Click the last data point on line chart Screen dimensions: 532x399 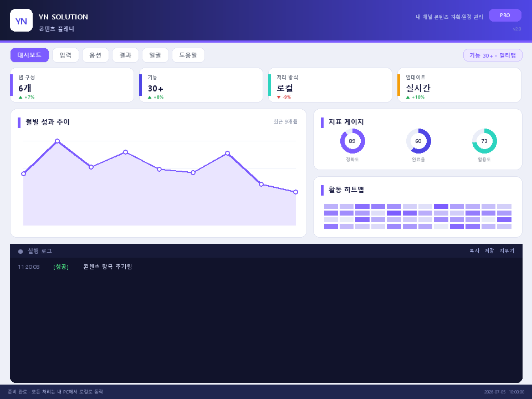tap(295, 192)
